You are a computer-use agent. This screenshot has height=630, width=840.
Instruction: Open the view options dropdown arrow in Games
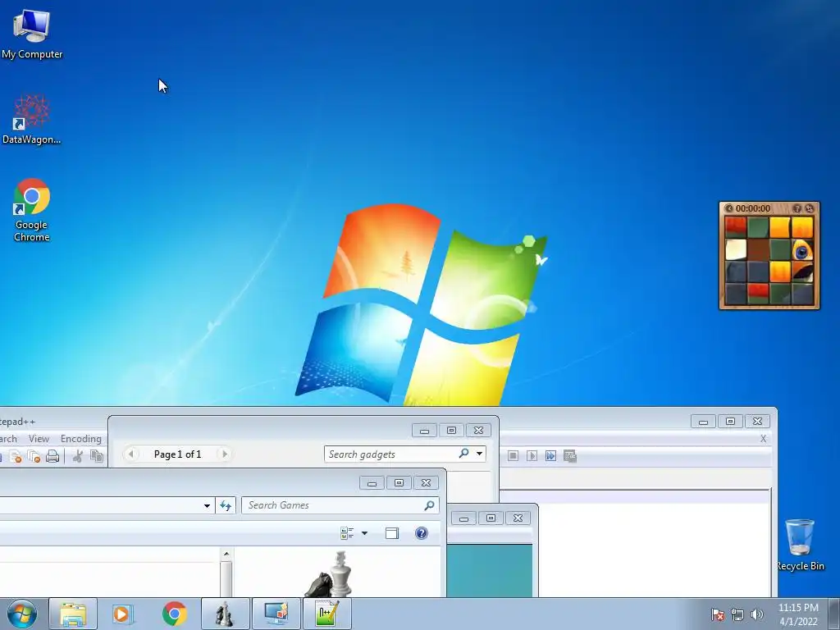[x=365, y=533]
